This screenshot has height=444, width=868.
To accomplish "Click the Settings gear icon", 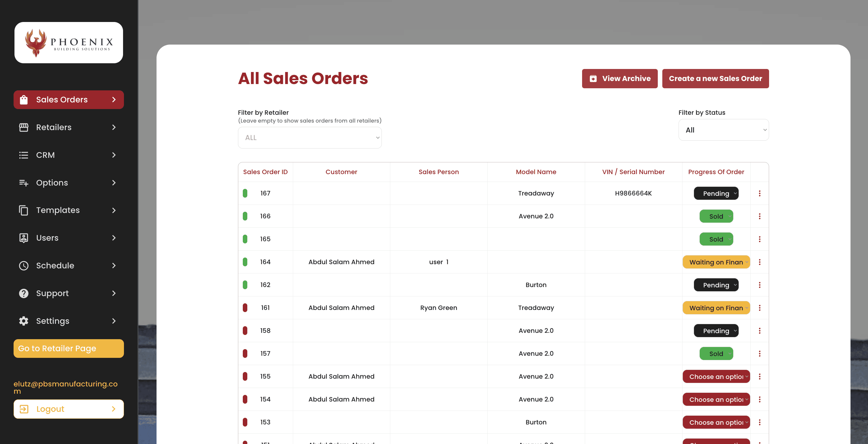I will click(24, 321).
